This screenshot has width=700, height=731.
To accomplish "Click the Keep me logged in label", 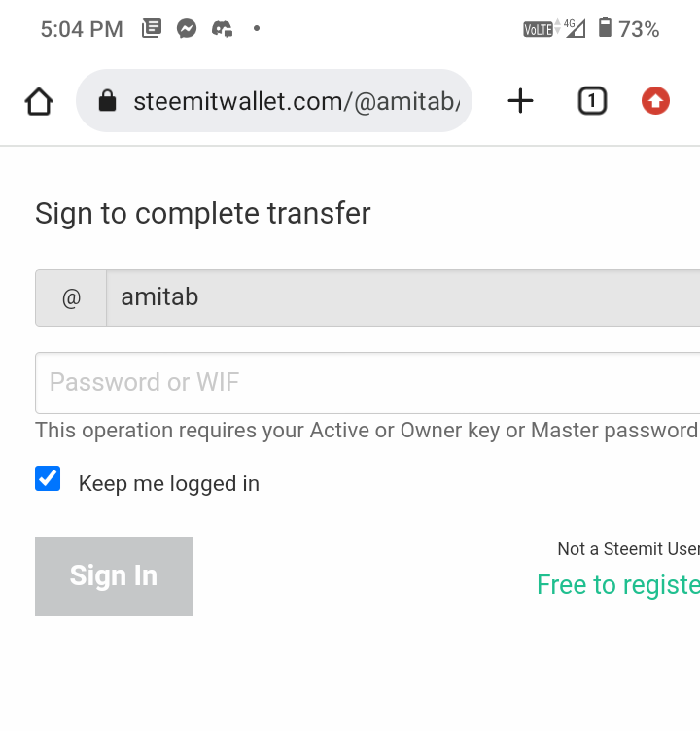I will click(x=169, y=483).
